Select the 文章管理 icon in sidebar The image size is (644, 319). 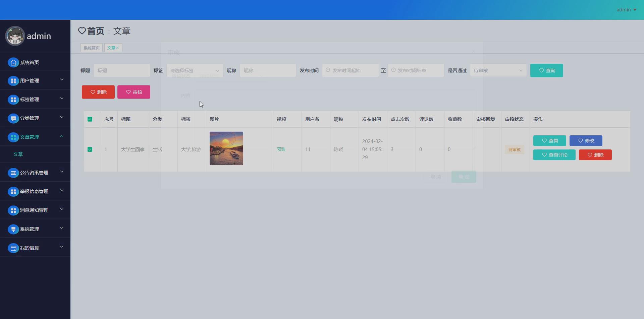[x=13, y=137]
